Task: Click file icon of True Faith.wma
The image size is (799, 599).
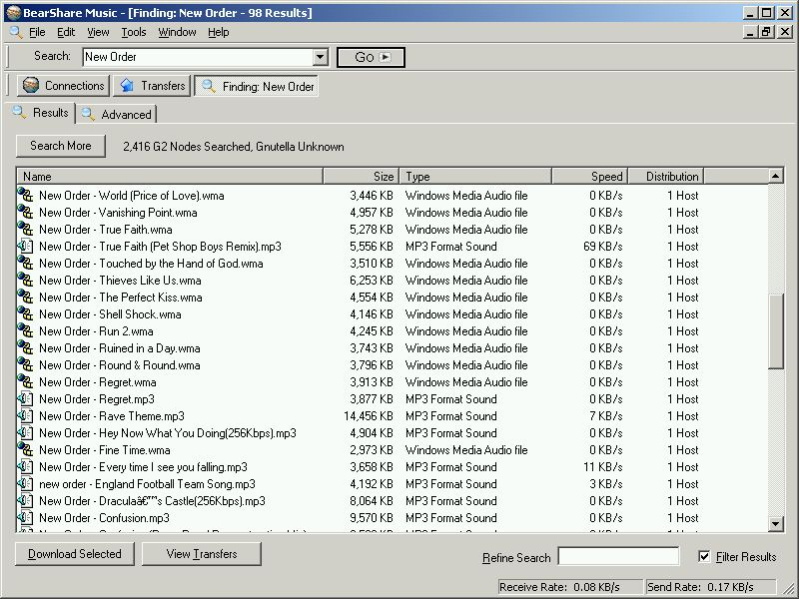Action: (x=25, y=229)
